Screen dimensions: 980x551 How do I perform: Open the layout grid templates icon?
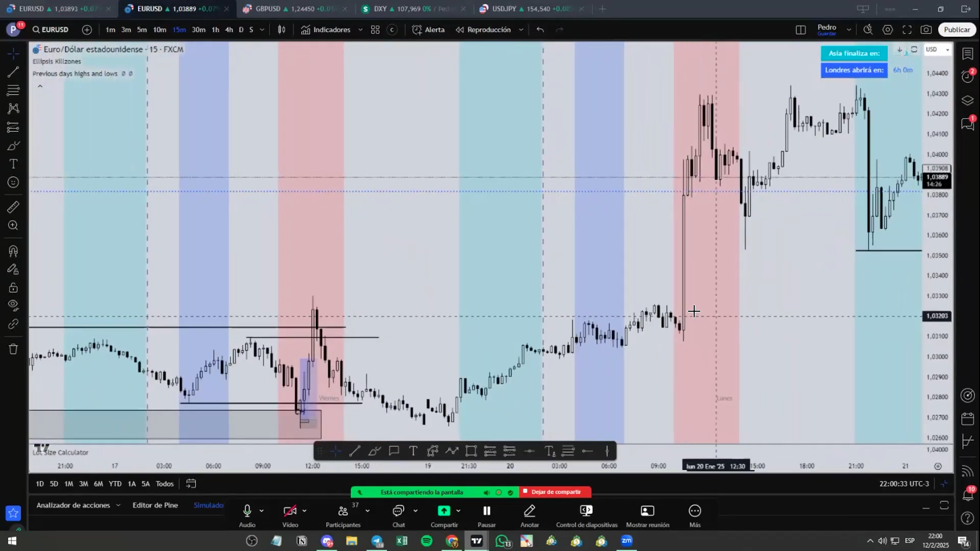375,30
